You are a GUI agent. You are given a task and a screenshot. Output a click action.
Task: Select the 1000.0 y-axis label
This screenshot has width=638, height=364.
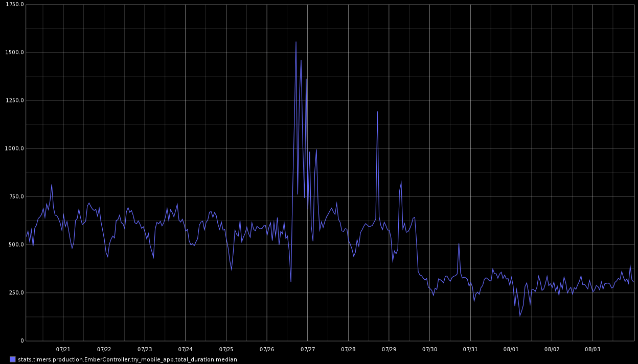pyautogui.click(x=12, y=149)
